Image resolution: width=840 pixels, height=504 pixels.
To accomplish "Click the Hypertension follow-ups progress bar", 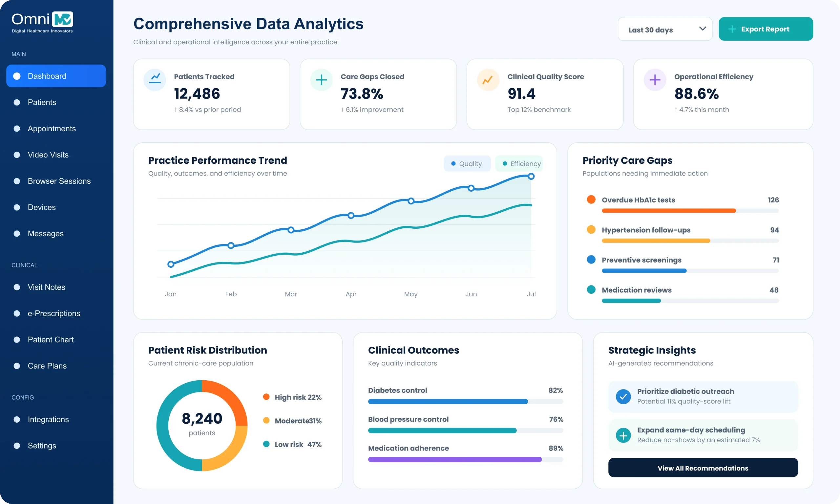I will click(690, 241).
